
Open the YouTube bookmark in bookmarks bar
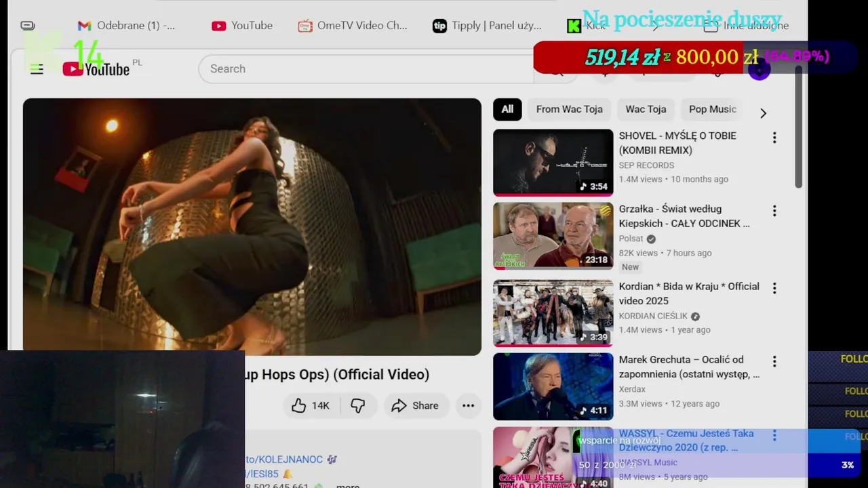pyautogui.click(x=242, y=26)
